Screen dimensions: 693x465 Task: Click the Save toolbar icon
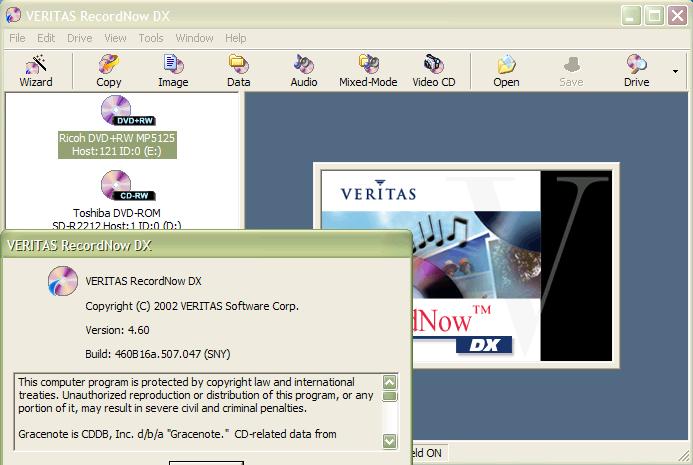[571, 71]
